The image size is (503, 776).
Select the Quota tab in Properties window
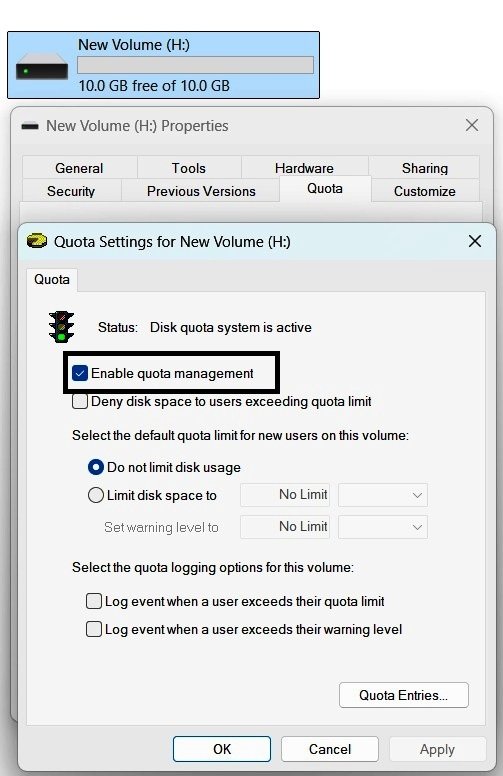325,189
